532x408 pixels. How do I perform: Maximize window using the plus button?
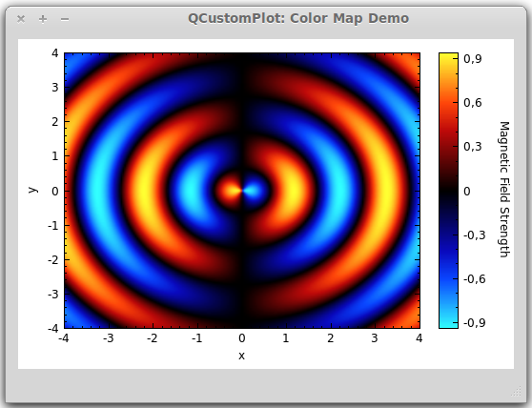pyautogui.click(x=43, y=19)
